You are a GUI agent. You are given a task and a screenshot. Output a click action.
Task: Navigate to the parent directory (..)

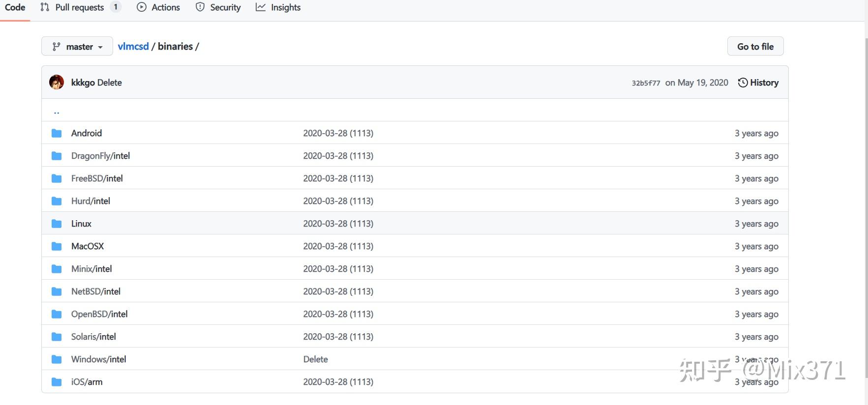pyautogui.click(x=57, y=111)
